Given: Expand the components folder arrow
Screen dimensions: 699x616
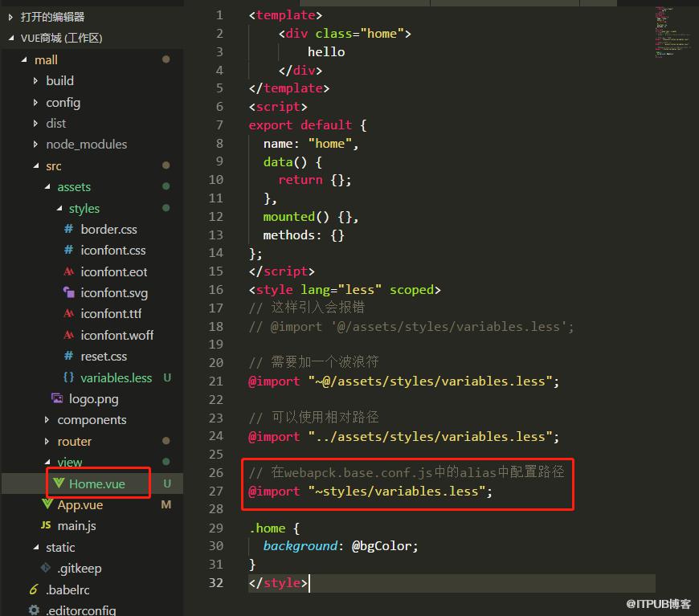Looking at the screenshot, I should (x=47, y=419).
